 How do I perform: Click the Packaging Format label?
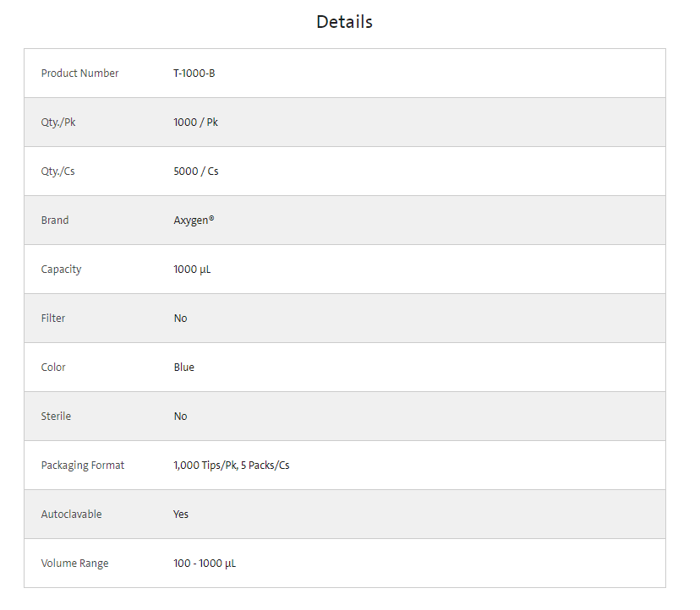tap(83, 466)
